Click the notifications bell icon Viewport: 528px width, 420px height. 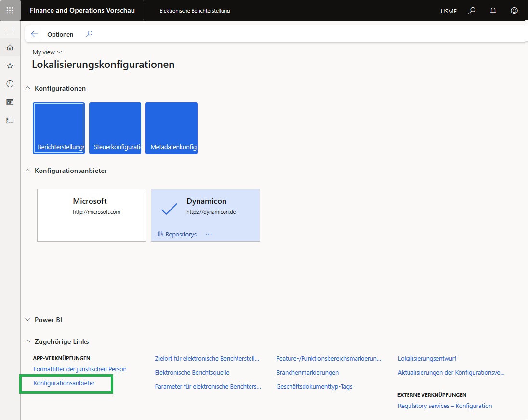coord(493,11)
